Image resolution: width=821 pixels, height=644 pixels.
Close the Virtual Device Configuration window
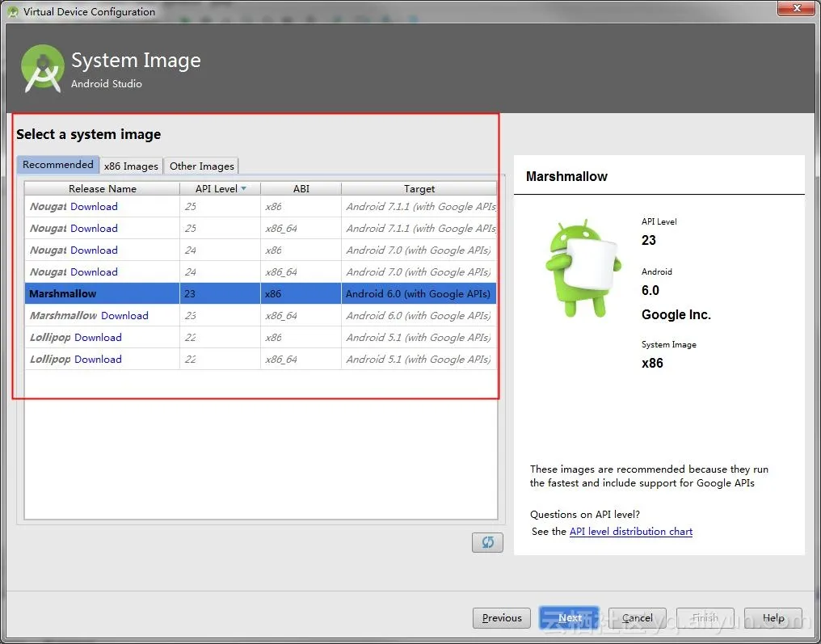coord(796,8)
